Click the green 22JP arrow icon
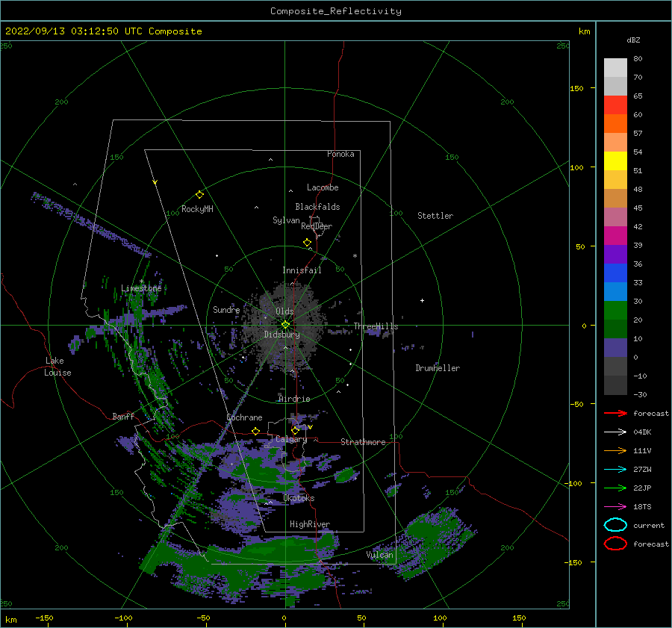 (x=615, y=488)
